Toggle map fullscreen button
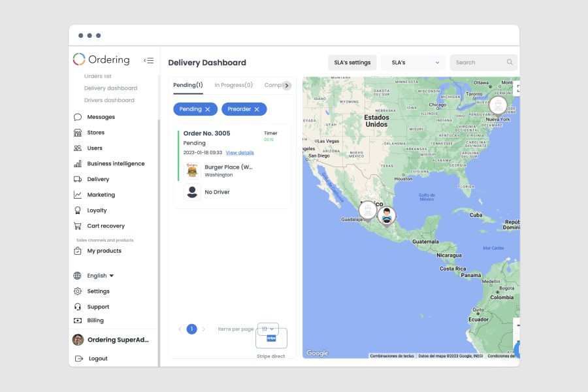This screenshot has width=588, height=392. pyautogui.click(x=517, y=89)
